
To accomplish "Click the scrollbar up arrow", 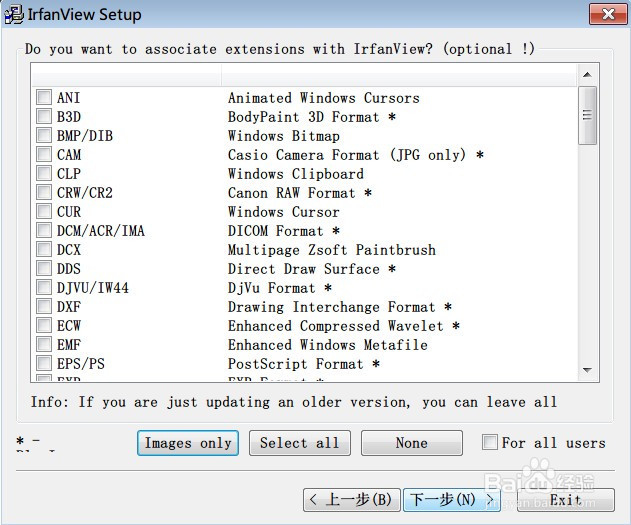I will [587, 74].
